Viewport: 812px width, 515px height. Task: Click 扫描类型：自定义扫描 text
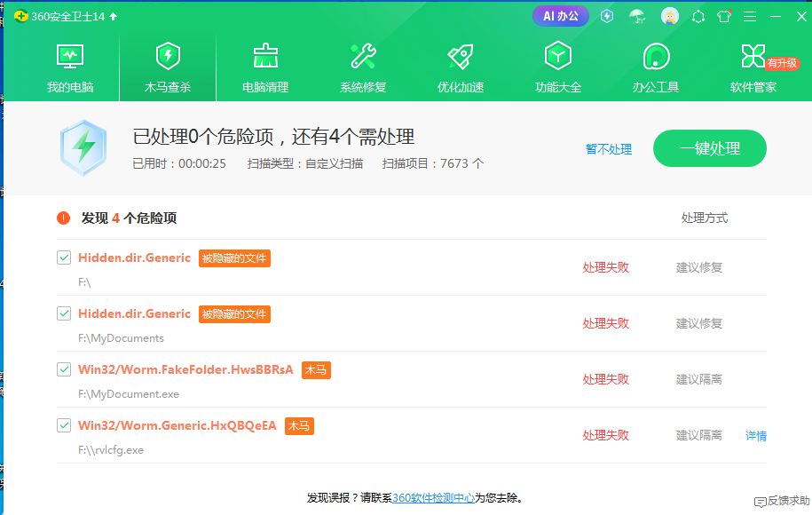click(x=305, y=163)
